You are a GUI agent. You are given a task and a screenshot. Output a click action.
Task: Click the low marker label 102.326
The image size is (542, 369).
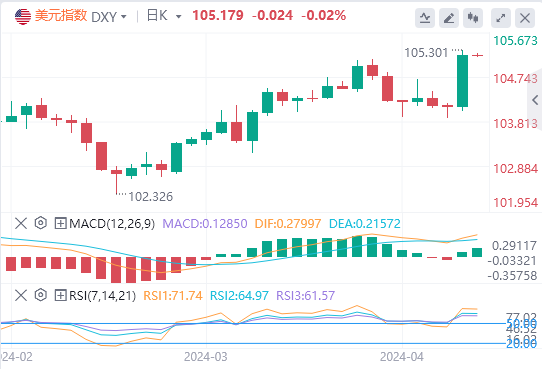[150, 197]
